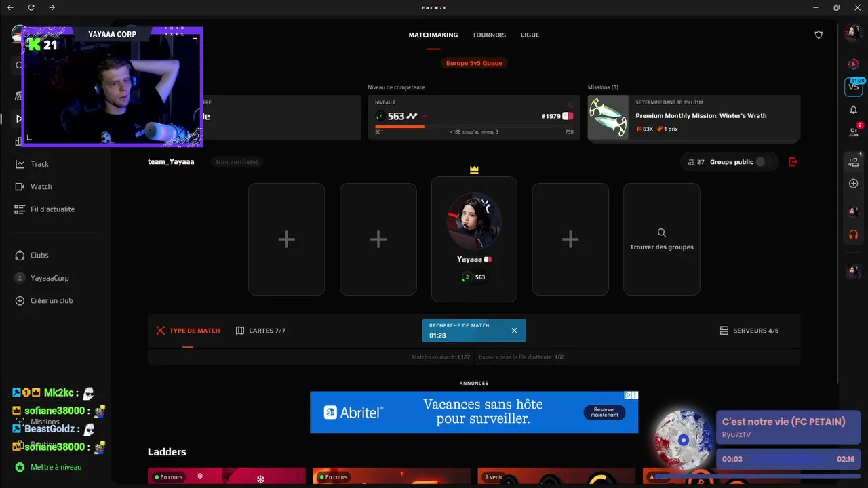Go forward with the forward arrow
This screenshot has height=488, width=868.
tap(52, 7)
